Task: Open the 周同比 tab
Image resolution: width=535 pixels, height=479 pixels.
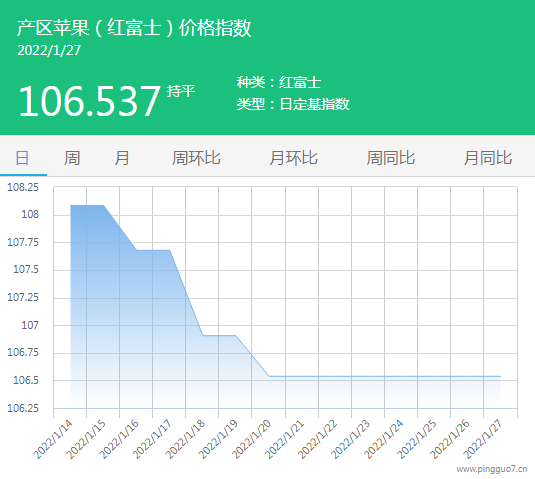Action: [x=391, y=158]
